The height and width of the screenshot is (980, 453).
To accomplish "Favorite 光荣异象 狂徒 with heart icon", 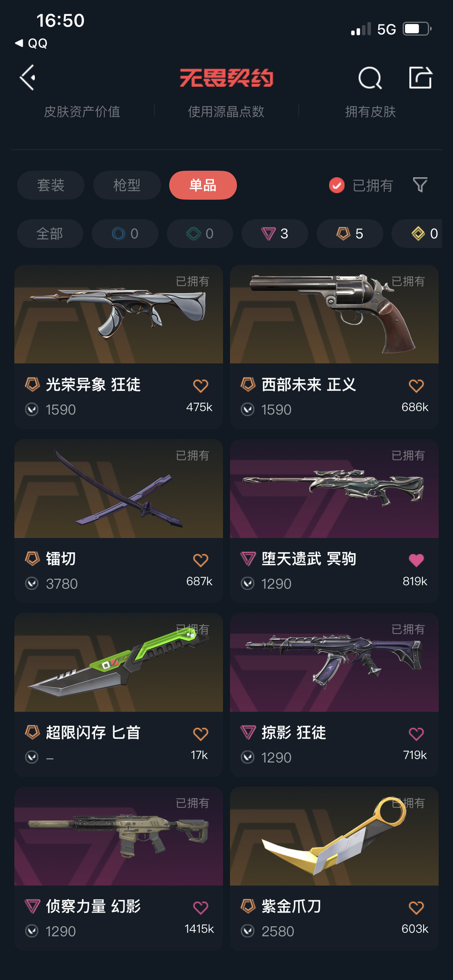I will (x=200, y=385).
